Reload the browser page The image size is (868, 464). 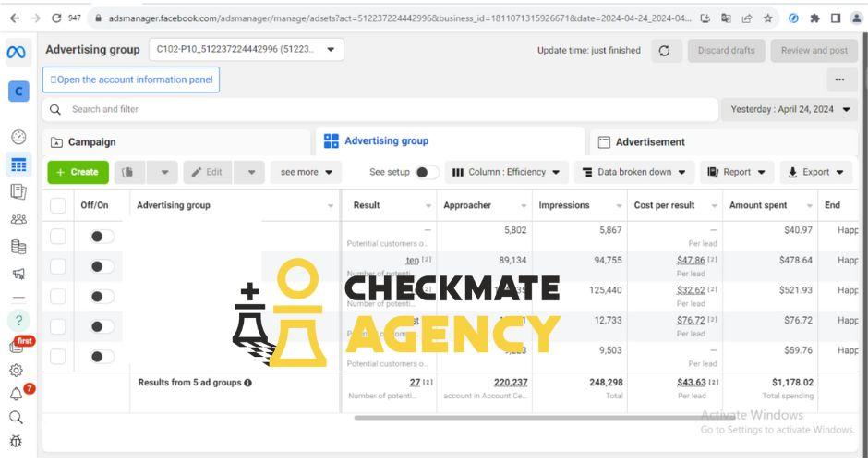tap(56, 18)
